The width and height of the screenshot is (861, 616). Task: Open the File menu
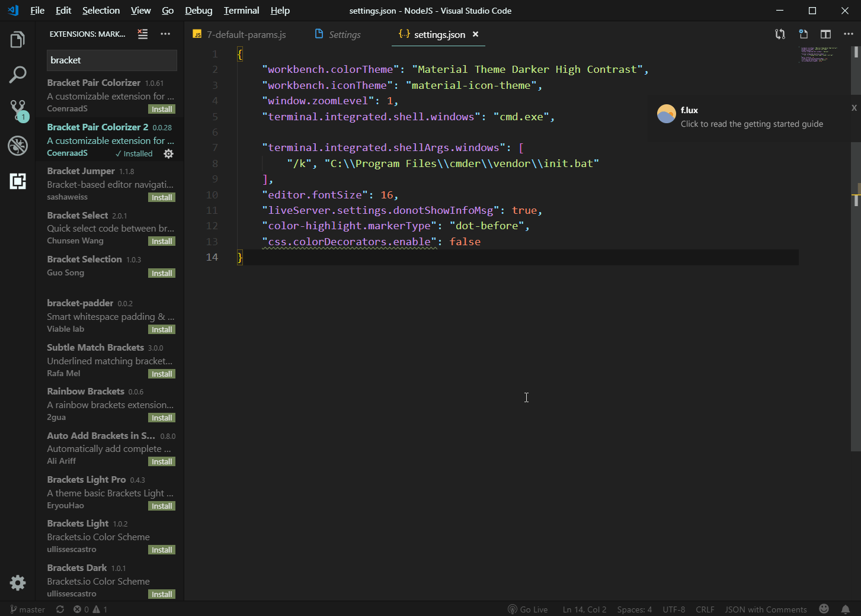point(37,11)
